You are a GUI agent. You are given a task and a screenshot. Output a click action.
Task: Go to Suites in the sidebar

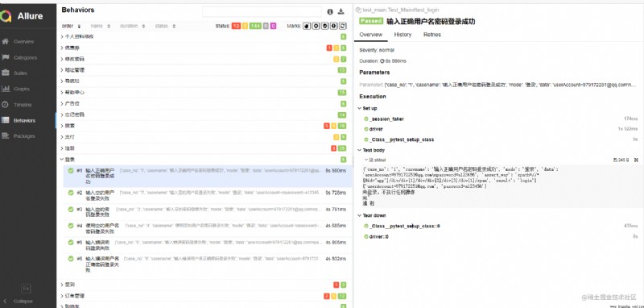[x=21, y=73]
